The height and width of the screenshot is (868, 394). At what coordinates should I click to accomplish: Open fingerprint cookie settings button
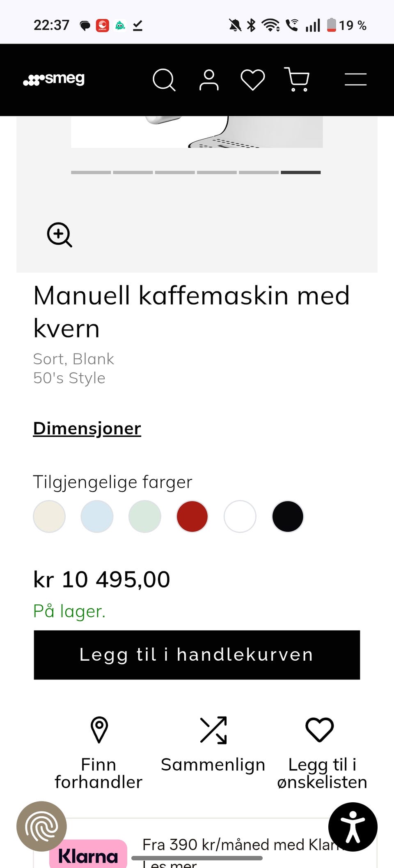pyautogui.click(x=41, y=826)
